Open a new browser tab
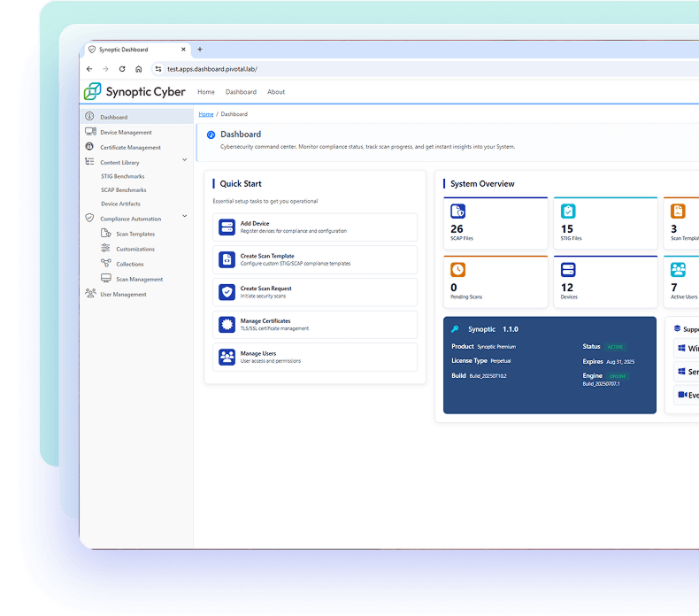Viewport: 699px width, 616px height. pos(200,50)
